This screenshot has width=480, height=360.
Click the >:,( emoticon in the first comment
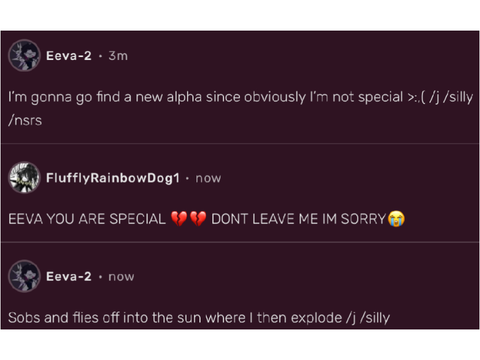tap(416, 97)
